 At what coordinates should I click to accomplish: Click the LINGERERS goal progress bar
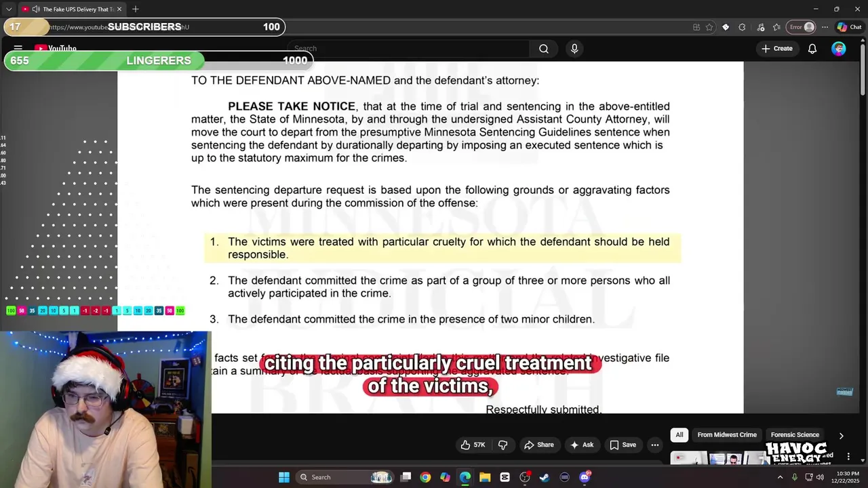(x=159, y=60)
